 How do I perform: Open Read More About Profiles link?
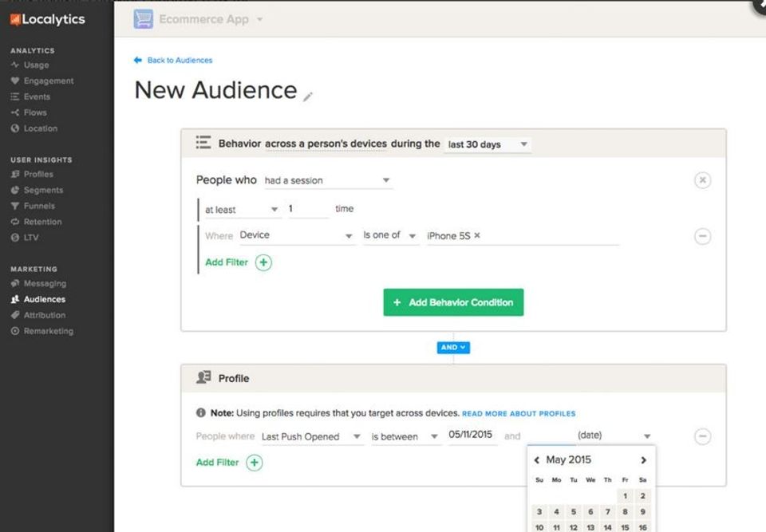tap(519, 414)
